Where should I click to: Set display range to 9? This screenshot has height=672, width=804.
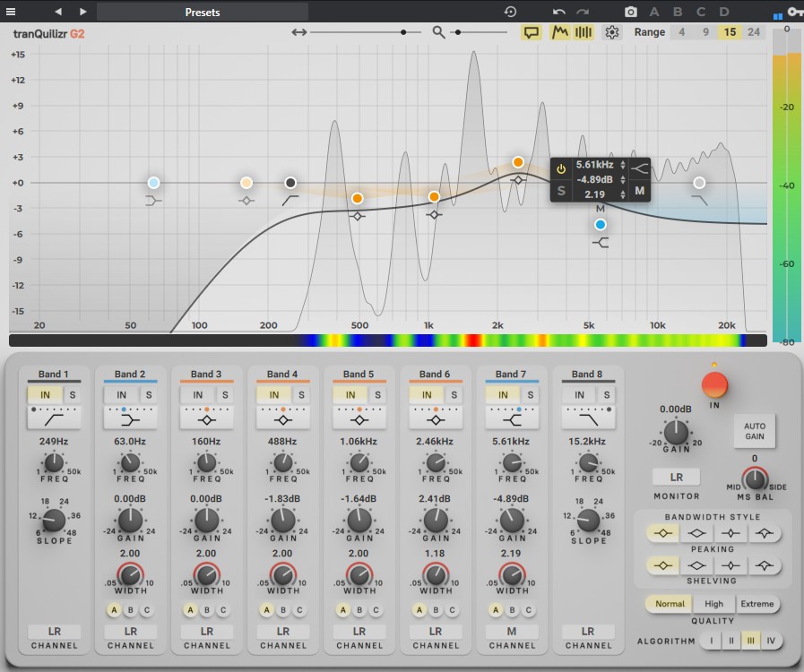705,32
